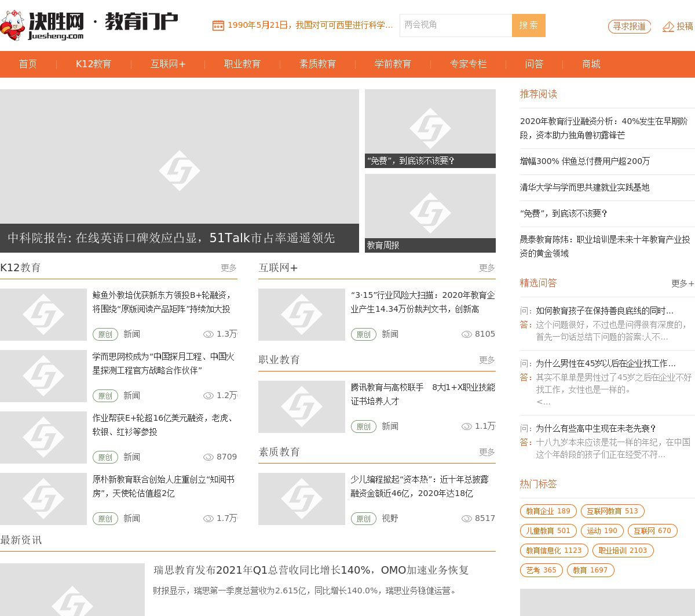Focus the search input field
The height and width of the screenshot is (616, 695).
(x=455, y=25)
